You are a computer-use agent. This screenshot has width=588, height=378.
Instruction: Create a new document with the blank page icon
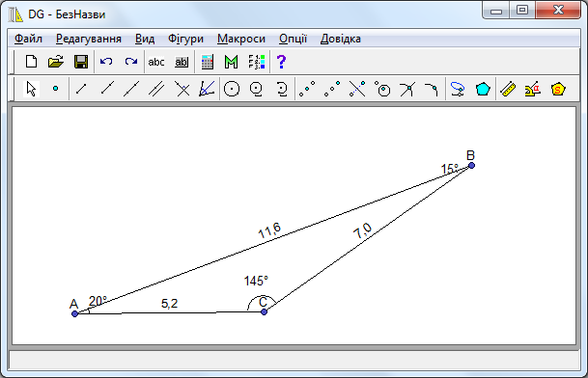coord(31,62)
